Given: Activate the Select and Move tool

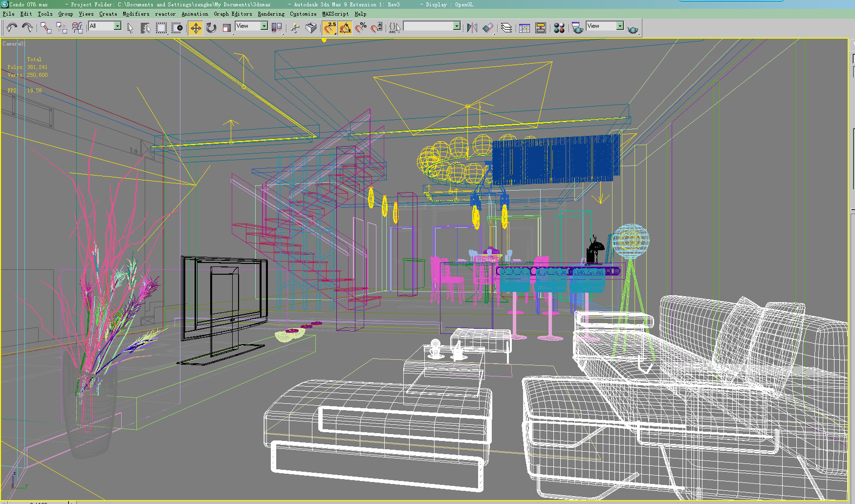Looking at the screenshot, I should [196, 28].
